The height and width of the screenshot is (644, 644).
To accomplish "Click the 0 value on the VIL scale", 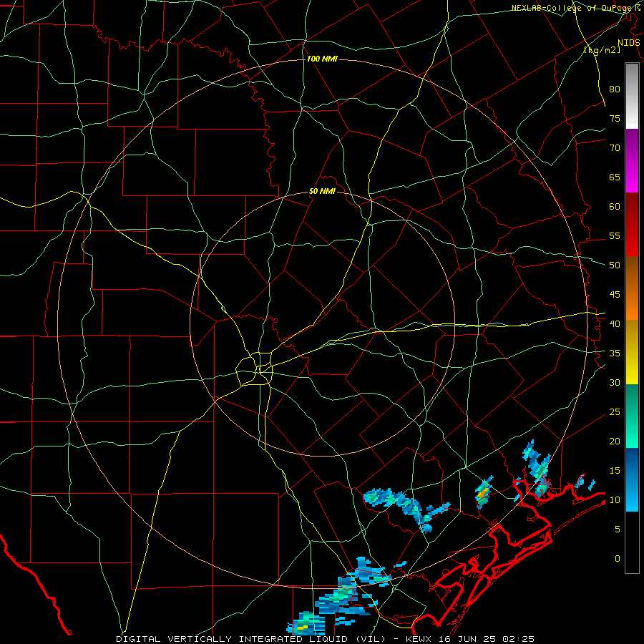I will pyautogui.click(x=618, y=559).
